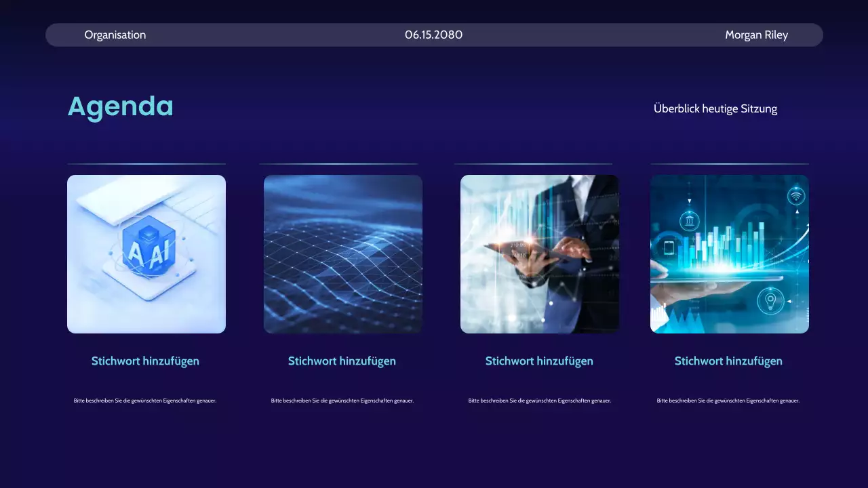The width and height of the screenshot is (868, 488).
Task: Select Morgan Riley in the header bar
Action: coord(757,35)
